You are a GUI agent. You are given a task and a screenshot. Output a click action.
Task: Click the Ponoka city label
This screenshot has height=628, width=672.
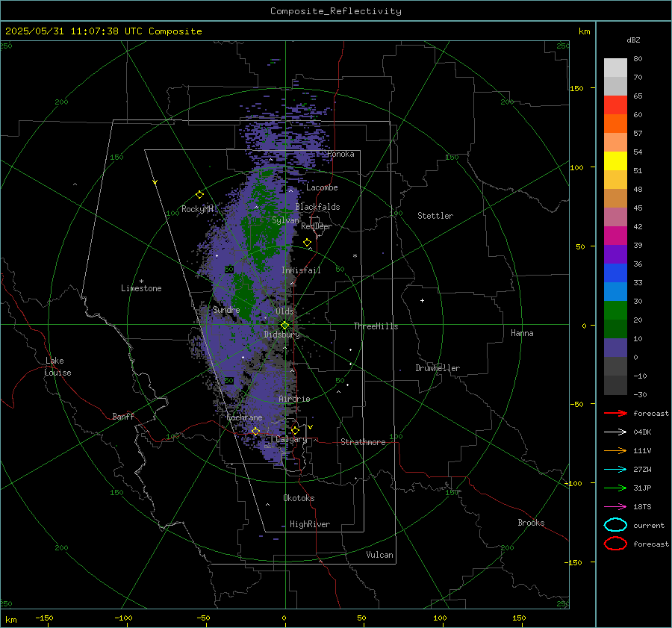(340, 154)
